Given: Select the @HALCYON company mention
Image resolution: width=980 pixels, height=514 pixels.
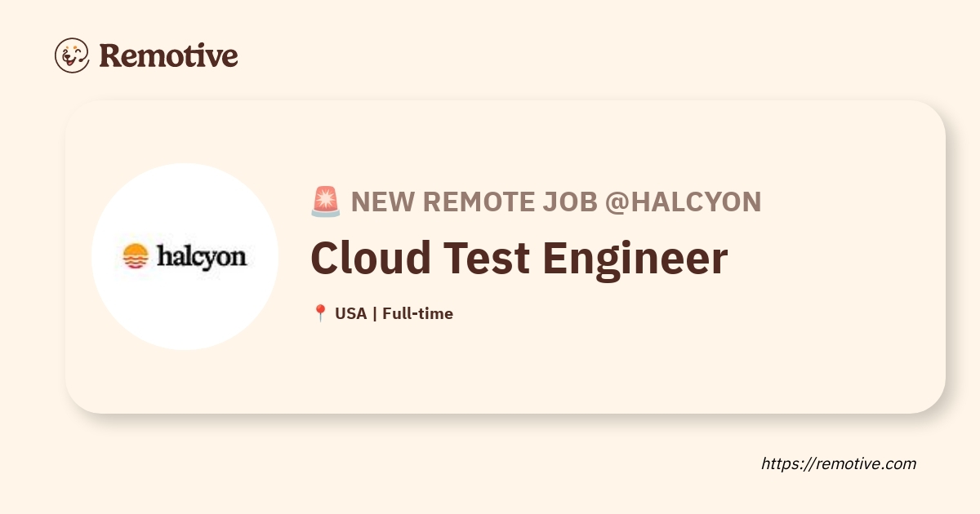Looking at the screenshot, I should (x=683, y=202).
